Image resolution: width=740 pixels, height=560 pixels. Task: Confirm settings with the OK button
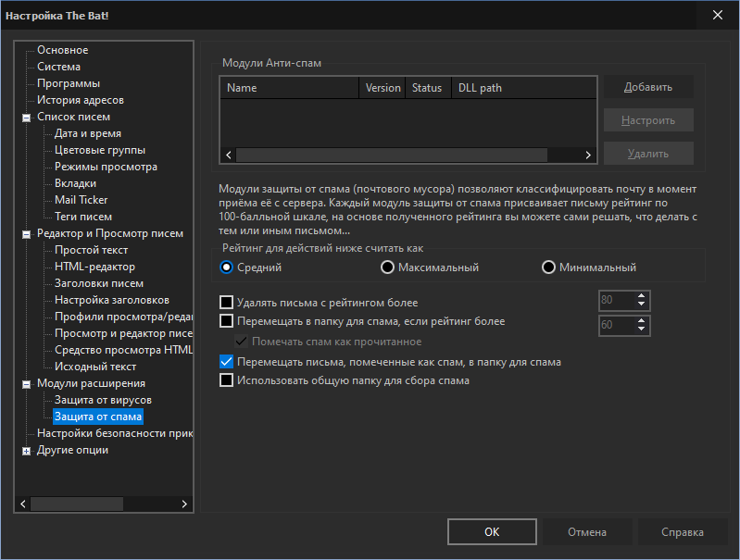(492, 531)
